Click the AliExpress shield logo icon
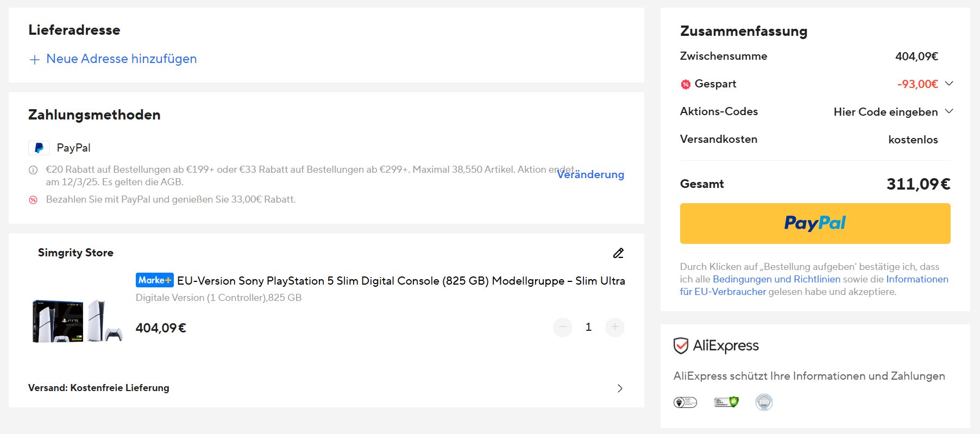980x434 pixels. click(681, 345)
